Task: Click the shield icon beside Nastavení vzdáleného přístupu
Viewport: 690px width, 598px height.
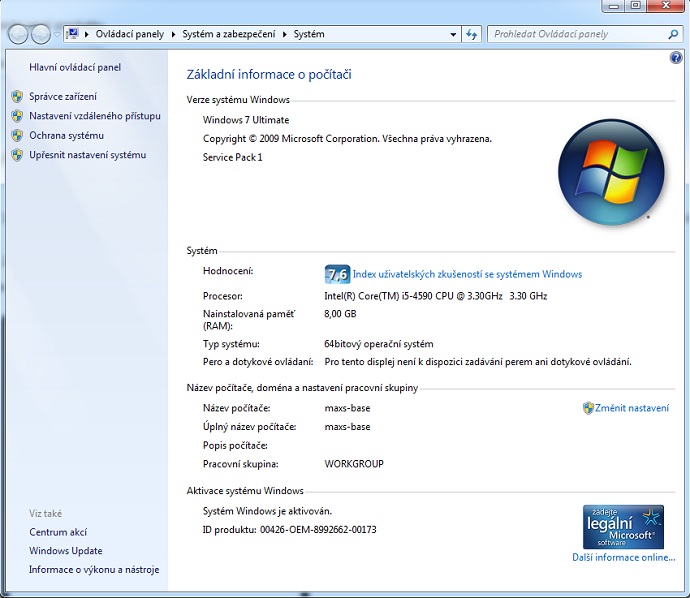Action: click(x=17, y=116)
